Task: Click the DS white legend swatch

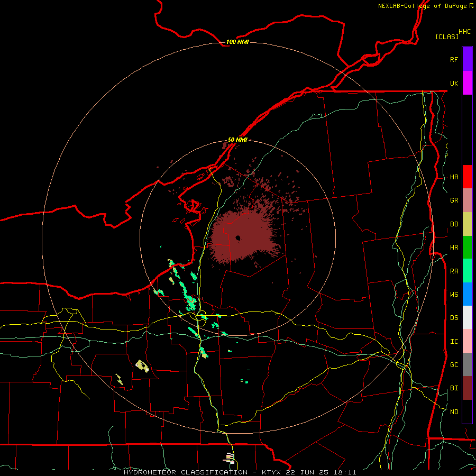Action: [x=467, y=317]
